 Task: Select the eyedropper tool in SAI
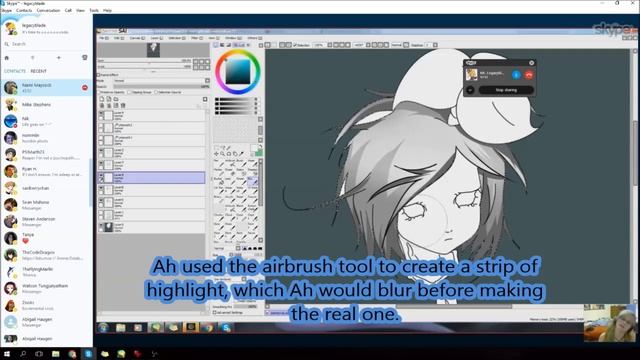242,154
